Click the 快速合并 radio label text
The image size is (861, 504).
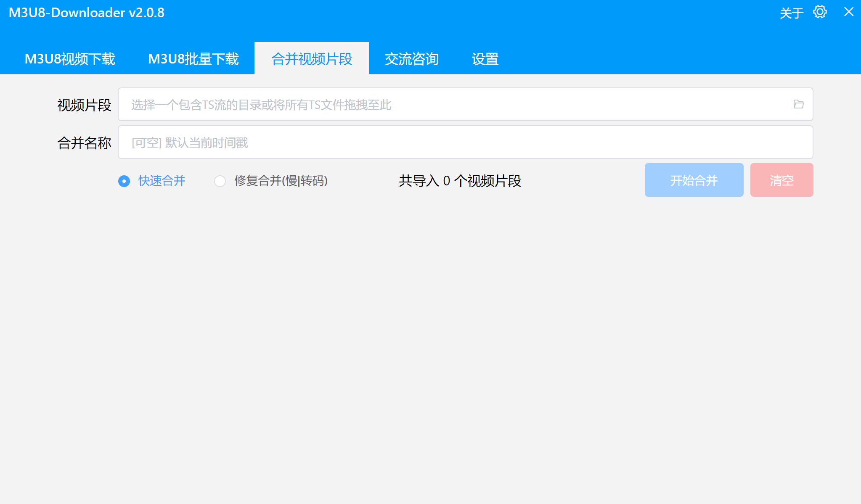[160, 181]
